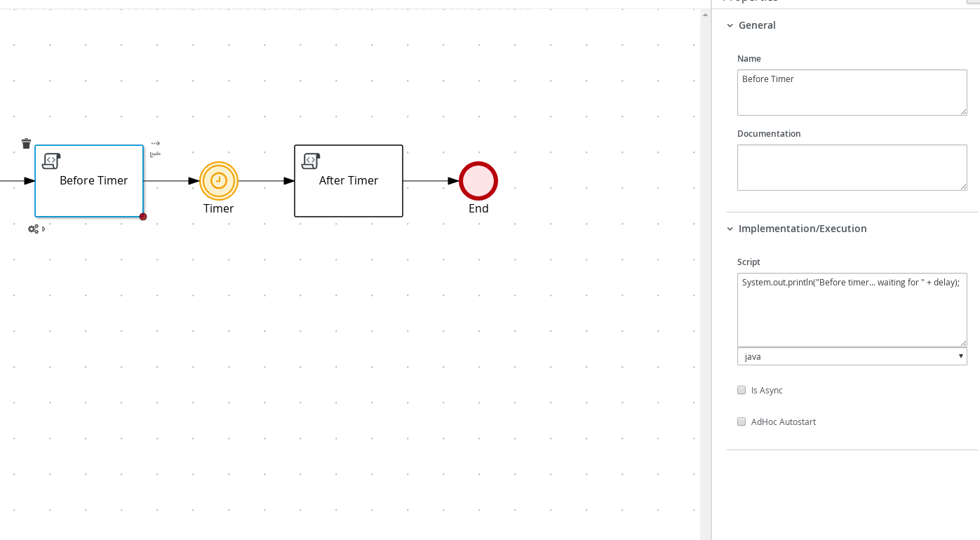
Task: Edit the Name field containing Before Timer
Action: (x=852, y=93)
